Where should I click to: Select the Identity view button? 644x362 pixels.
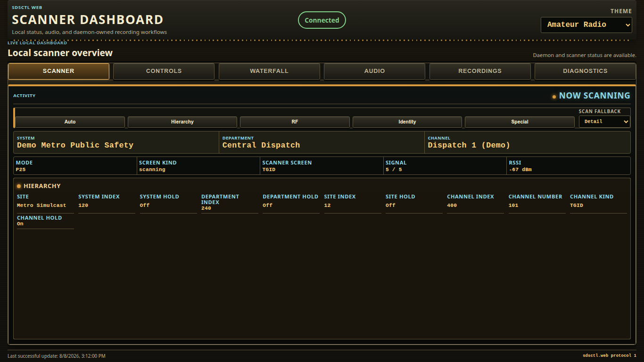click(407, 122)
